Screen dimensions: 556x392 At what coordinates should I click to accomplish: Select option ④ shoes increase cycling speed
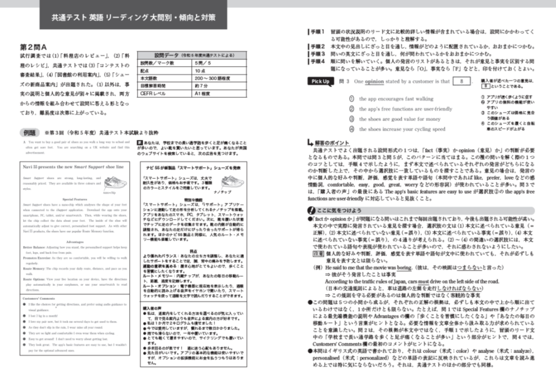397,129
